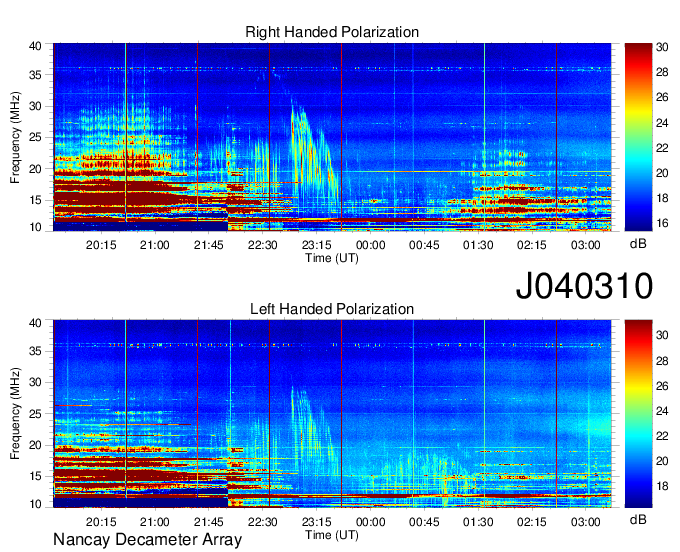Click 10 MHz tick on the top frequency axis
The height and width of the screenshot is (552, 680).
[x=35, y=227]
